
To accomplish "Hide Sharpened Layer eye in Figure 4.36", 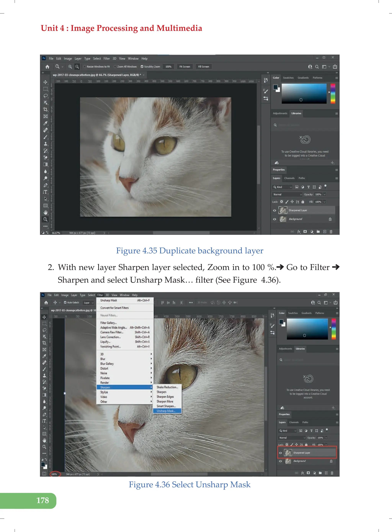I will click(x=280, y=453).
